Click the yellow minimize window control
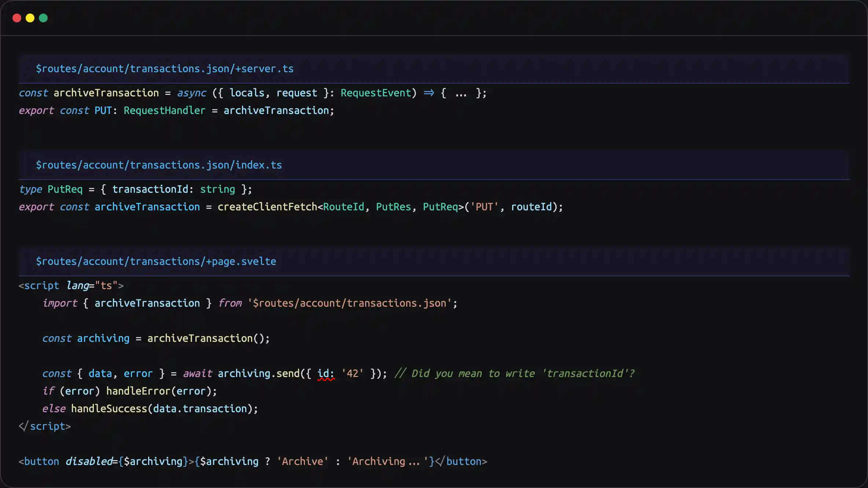868x488 pixels. point(30,18)
